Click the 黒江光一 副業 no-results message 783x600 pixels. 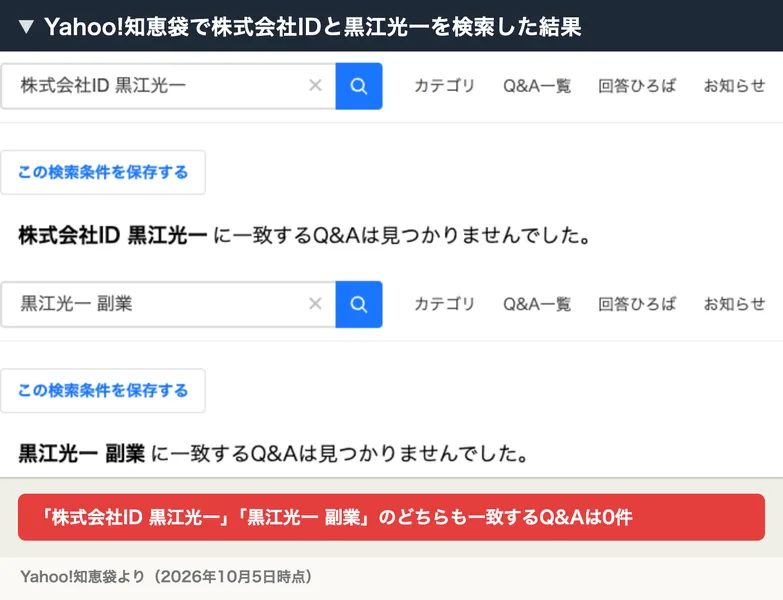click(274, 453)
